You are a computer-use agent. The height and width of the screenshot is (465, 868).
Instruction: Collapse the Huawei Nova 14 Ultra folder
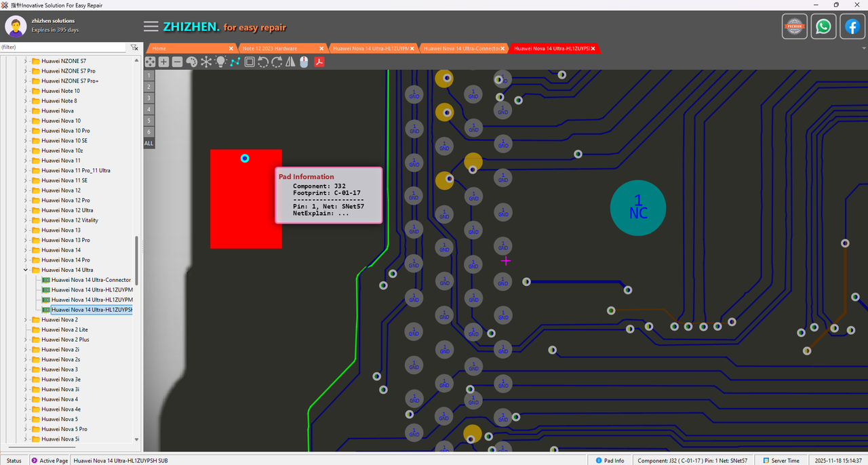point(26,270)
